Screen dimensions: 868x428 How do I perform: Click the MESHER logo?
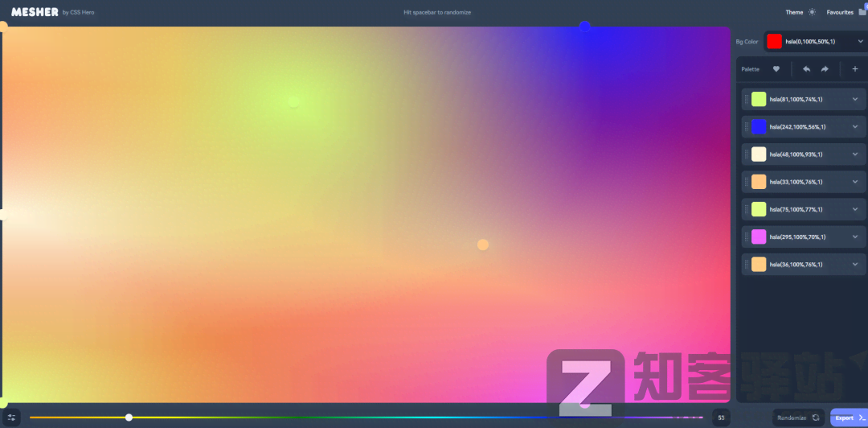(x=35, y=12)
